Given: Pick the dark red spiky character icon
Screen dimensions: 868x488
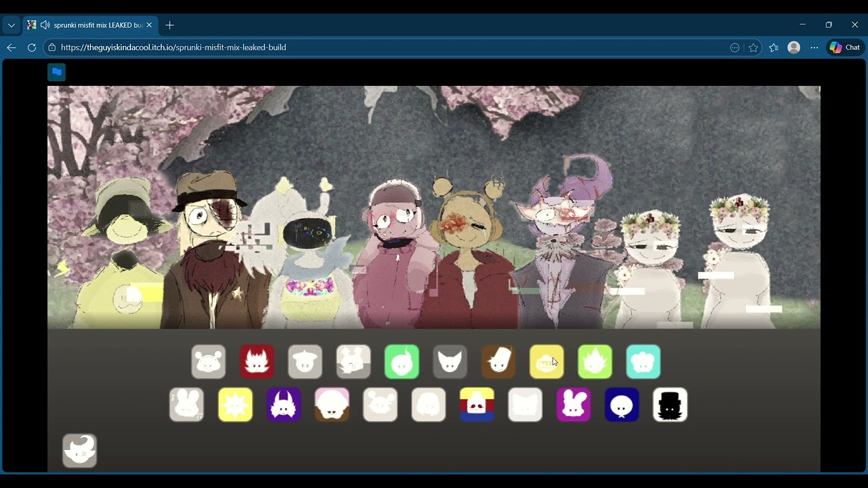Looking at the screenshot, I should coord(257,361).
